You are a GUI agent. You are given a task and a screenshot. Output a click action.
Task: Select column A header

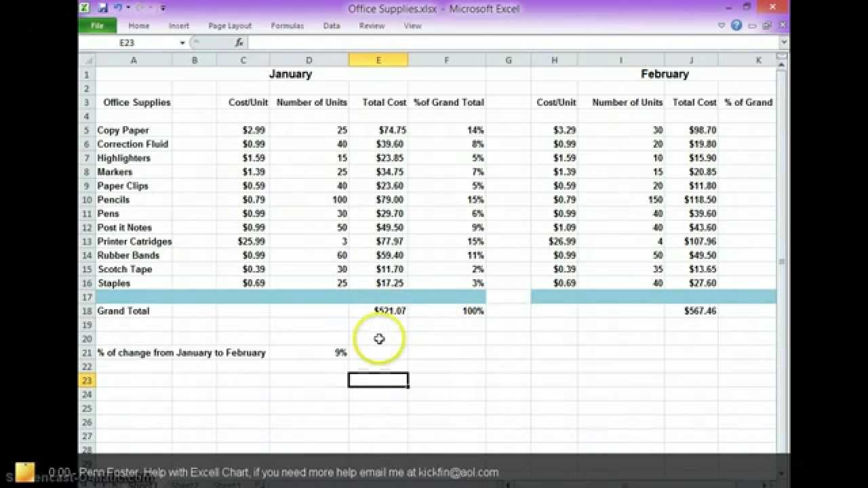tap(134, 60)
